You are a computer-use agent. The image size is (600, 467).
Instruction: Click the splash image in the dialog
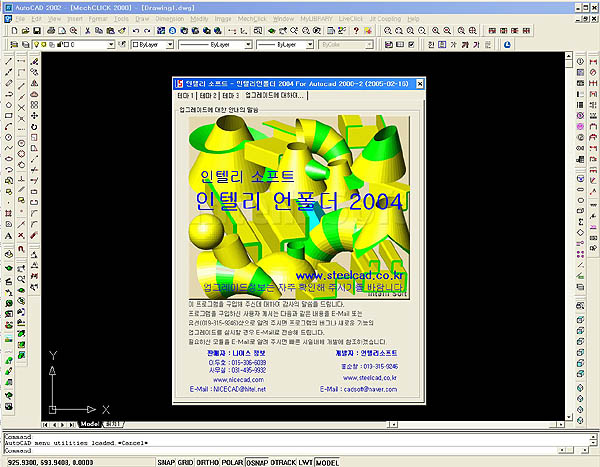pos(299,207)
